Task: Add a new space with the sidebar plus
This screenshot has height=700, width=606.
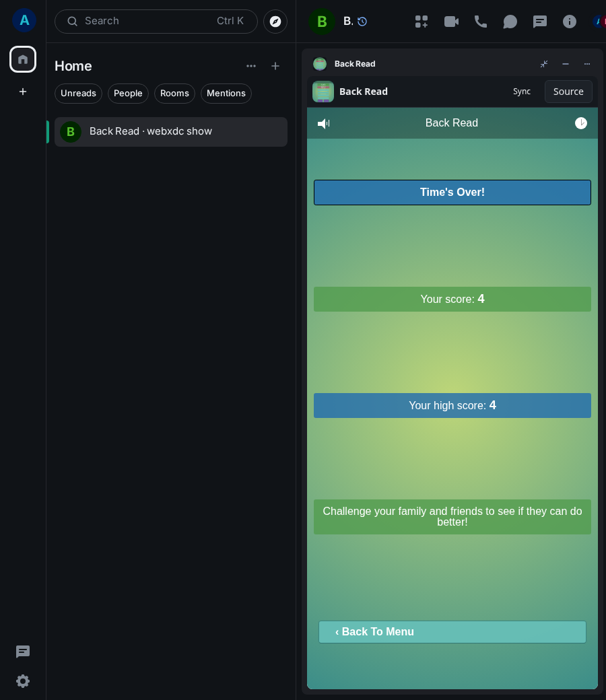Action: [x=23, y=92]
